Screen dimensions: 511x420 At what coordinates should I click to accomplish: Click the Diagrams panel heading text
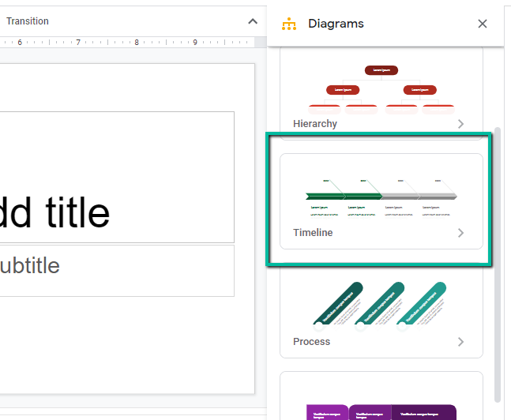tap(336, 24)
